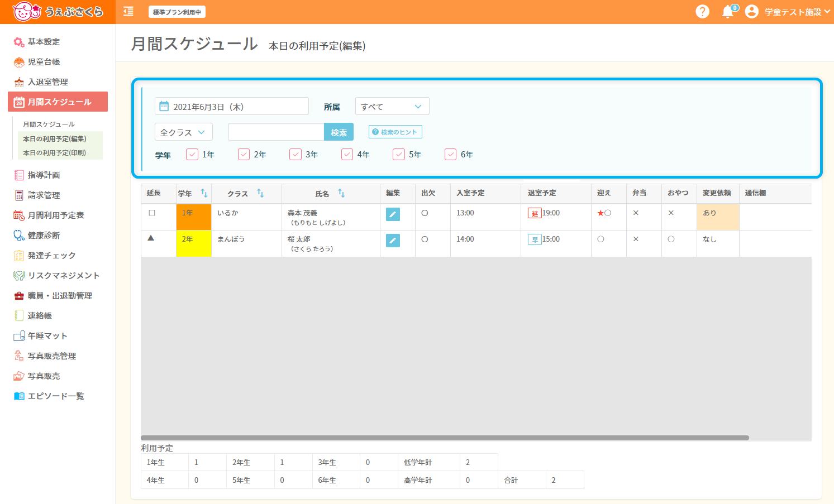Click the 午睡マット icon
This screenshot has height=504, width=834.
pyautogui.click(x=19, y=336)
